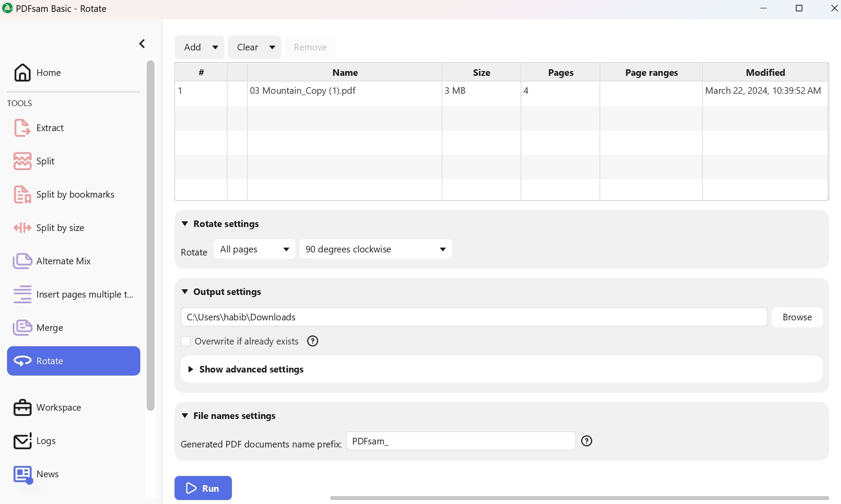Collapse the sidebar with the left chevron
The height and width of the screenshot is (504, 841).
[142, 43]
